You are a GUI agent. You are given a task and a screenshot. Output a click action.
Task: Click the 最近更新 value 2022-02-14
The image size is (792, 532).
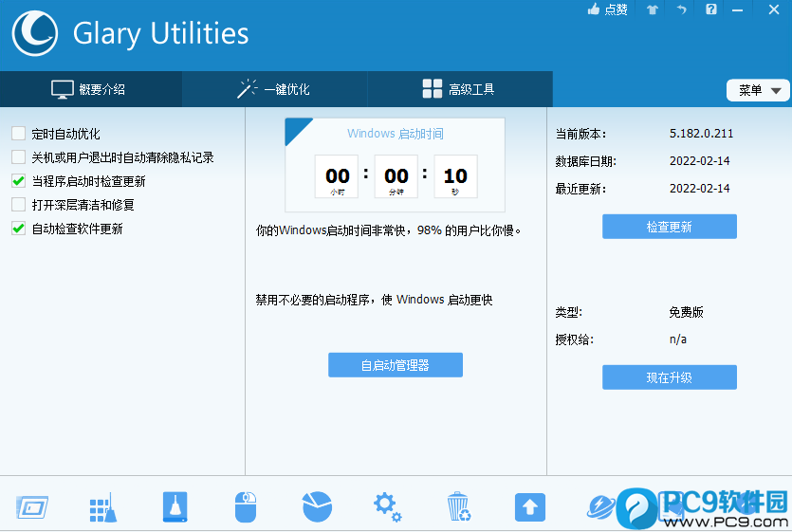(700, 188)
